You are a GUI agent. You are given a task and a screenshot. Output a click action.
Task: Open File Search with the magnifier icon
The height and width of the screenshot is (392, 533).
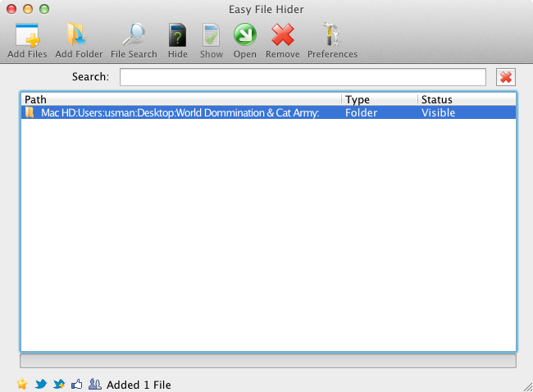134,34
